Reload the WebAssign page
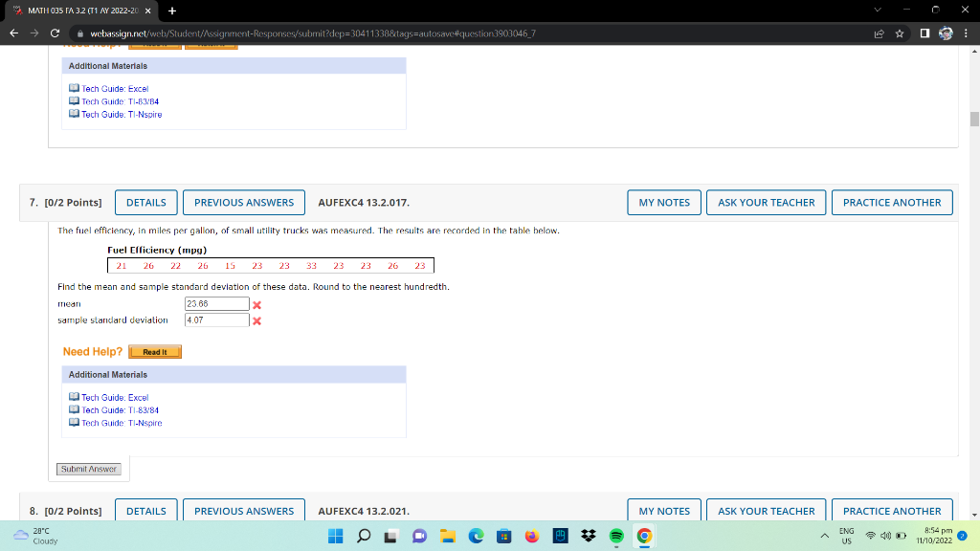This screenshot has width=980, height=551. click(x=55, y=33)
